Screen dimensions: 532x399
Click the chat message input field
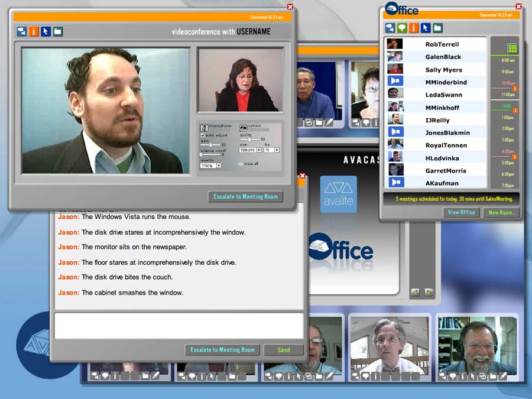(179, 326)
